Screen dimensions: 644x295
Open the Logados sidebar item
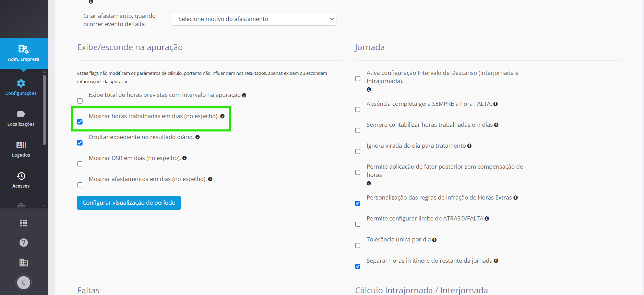[x=21, y=149]
